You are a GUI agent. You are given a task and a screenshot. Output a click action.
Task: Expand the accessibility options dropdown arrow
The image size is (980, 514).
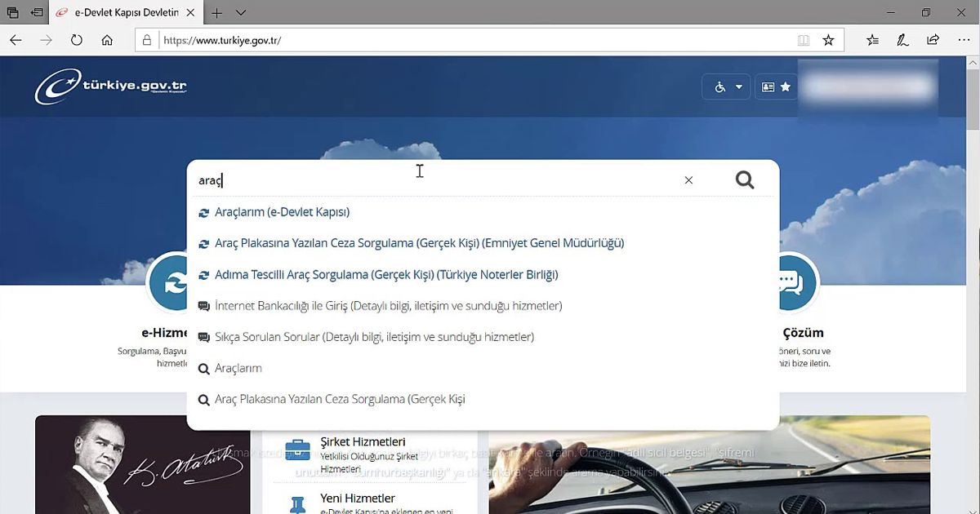click(737, 86)
